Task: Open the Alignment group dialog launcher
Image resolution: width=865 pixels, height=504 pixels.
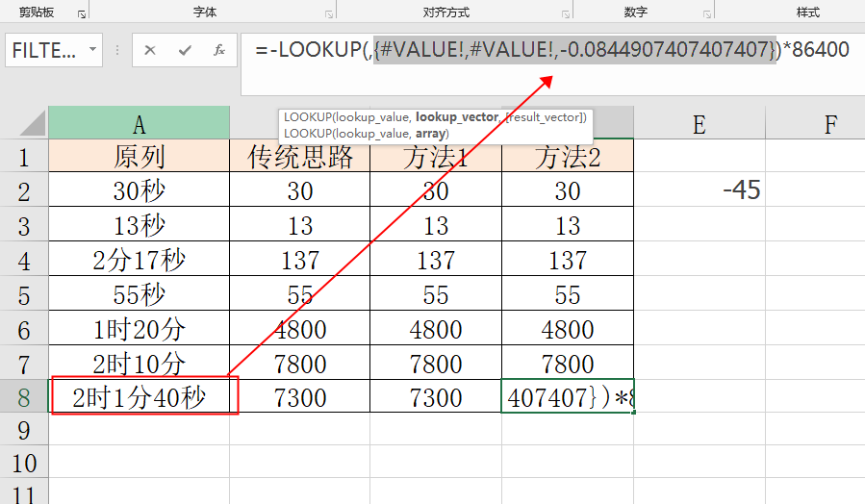Action: click(566, 14)
